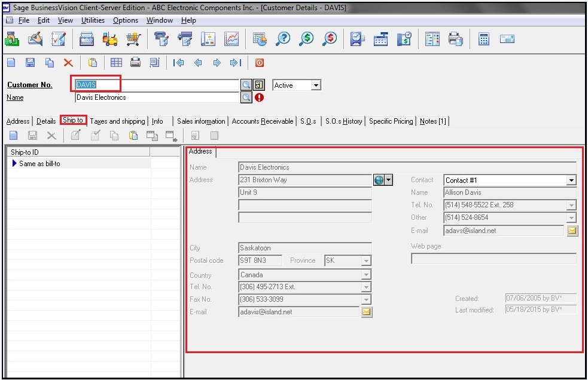Screen dimensions: 588x380
Task: Click the forklift inventory toolbar icon
Action: [x=110, y=39]
